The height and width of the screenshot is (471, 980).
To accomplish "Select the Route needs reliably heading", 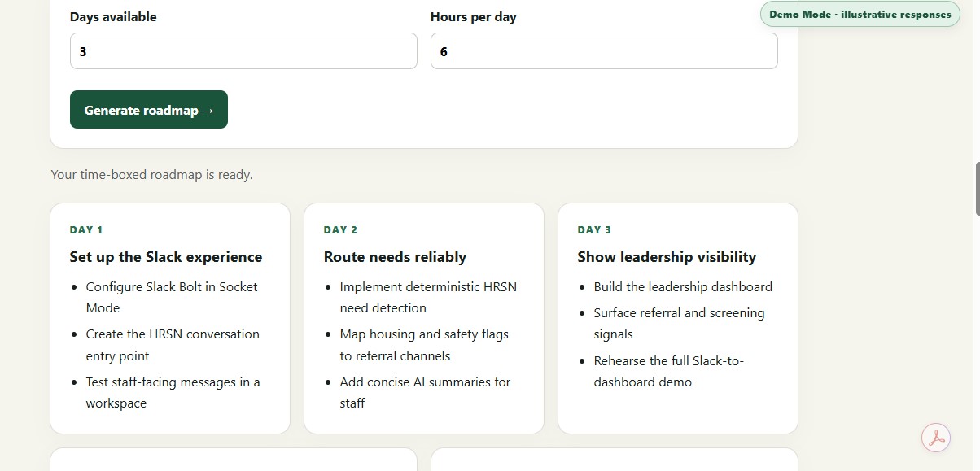I will 395,257.
